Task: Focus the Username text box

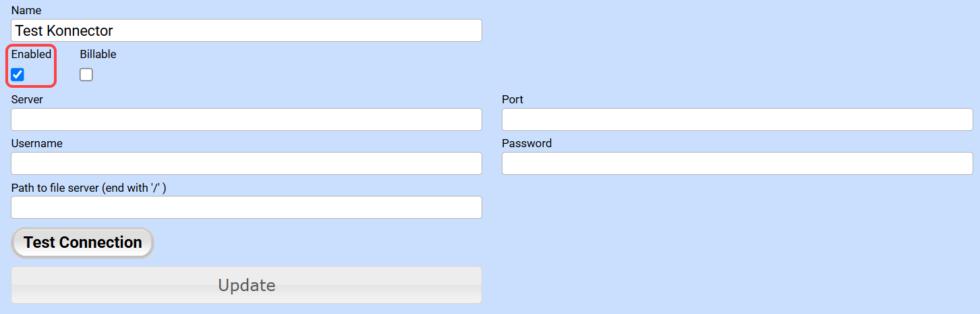Action: (246, 163)
